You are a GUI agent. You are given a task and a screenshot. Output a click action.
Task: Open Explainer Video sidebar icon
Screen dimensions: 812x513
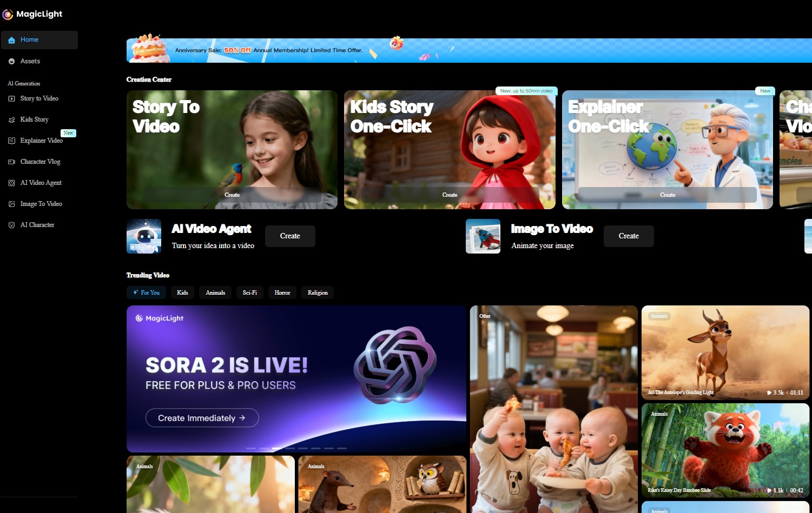(11, 141)
